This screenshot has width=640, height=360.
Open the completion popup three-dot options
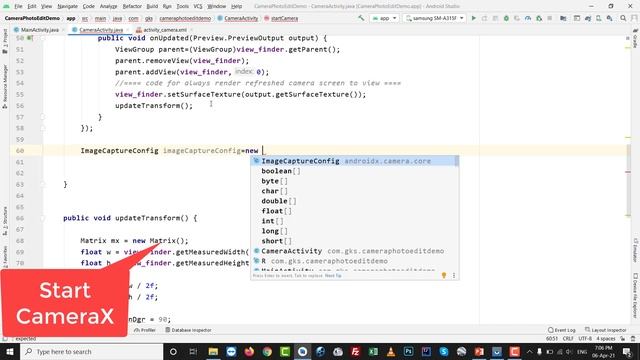tap(454, 276)
